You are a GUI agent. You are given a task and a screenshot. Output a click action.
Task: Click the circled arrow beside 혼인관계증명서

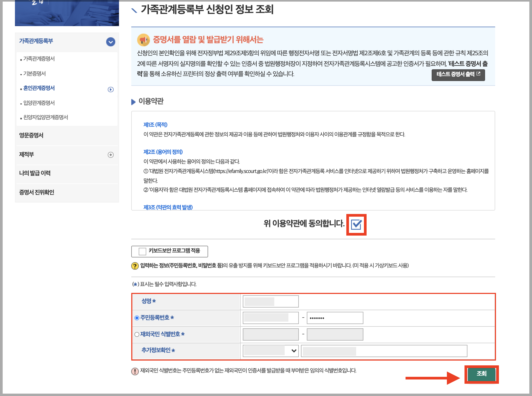pyautogui.click(x=110, y=90)
